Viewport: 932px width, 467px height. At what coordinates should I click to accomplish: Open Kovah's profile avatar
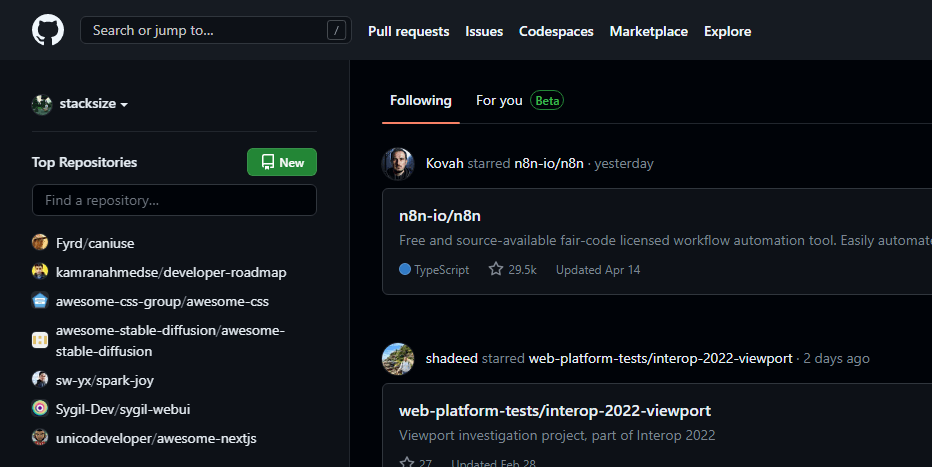pyautogui.click(x=398, y=163)
